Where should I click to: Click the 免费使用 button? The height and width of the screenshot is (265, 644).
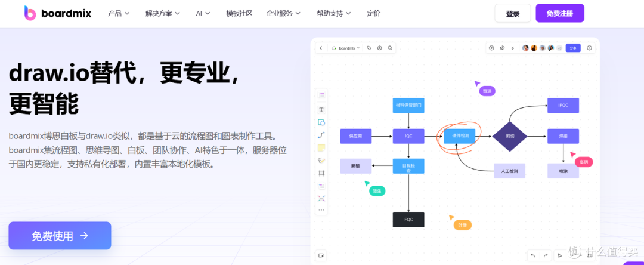click(x=60, y=235)
